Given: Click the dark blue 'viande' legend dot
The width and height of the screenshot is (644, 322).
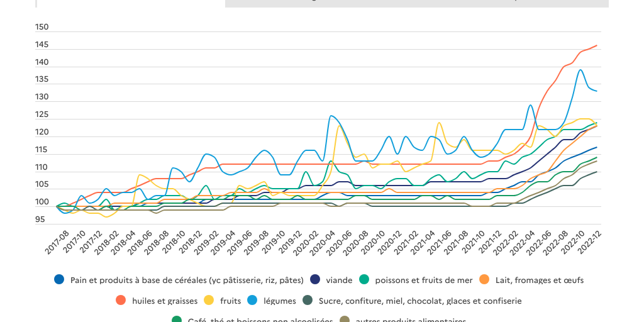Looking at the screenshot, I should pyautogui.click(x=315, y=280).
